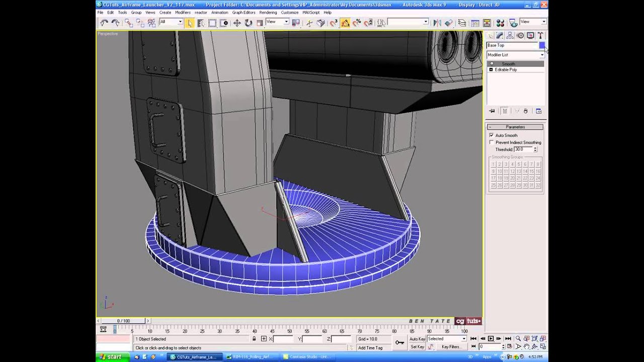Click the blue object color swatch
Viewport: 644px width, 362px height.
coord(541,45)
